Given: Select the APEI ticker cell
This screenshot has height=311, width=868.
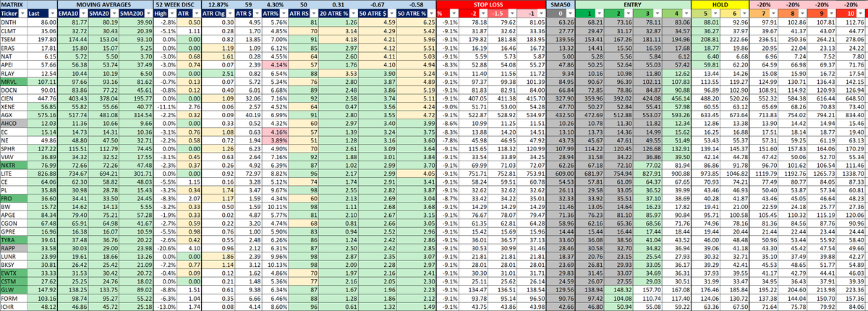Looking at the screenshot, I should (14, 65).
